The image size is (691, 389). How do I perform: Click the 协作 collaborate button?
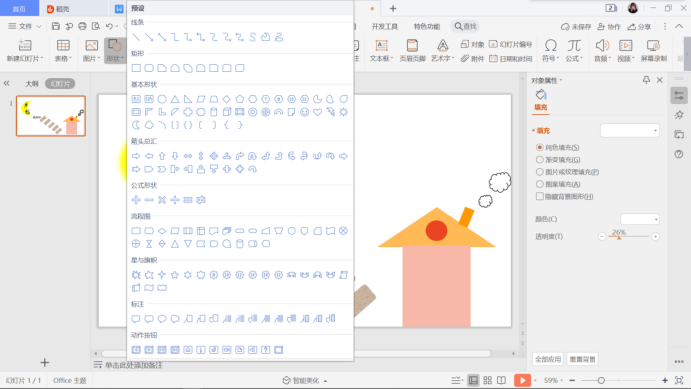[609, 26]
